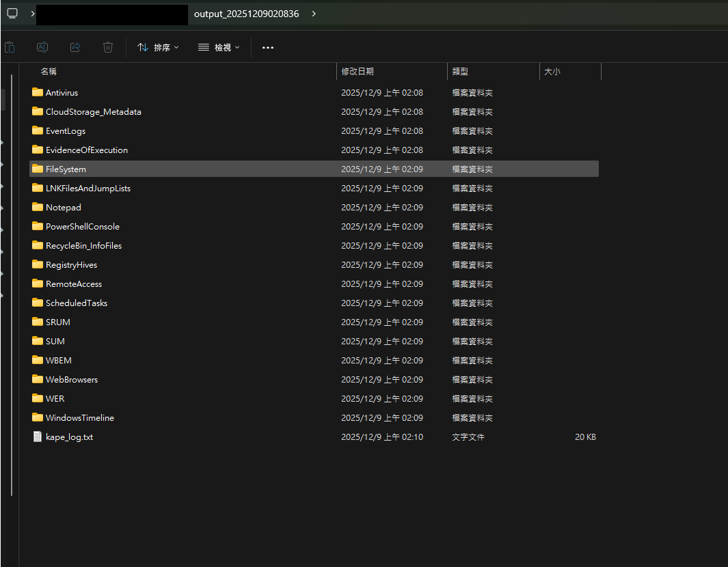Click the Delete trash can icon

[108, 47]
